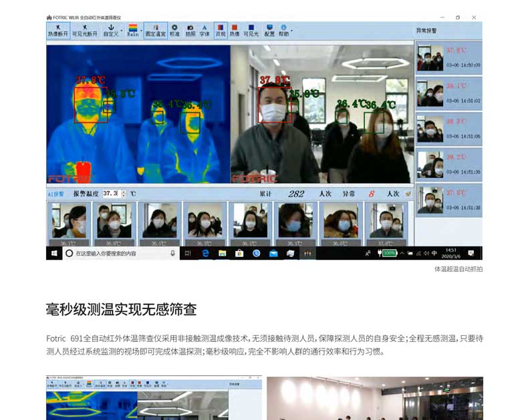The height and width of the screenshot is (420, 528).
Task: Toggle the 固定温宽 fixed temperature span button
Action: [x=155, y=29]
